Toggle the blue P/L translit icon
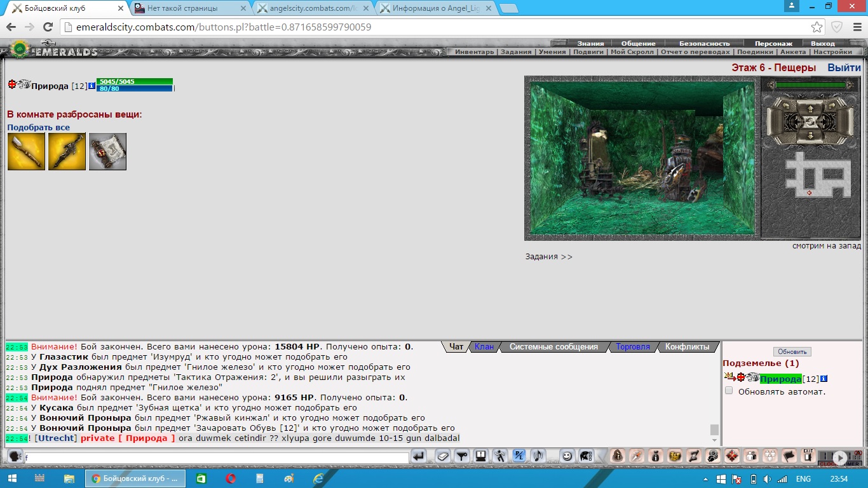 519,456
